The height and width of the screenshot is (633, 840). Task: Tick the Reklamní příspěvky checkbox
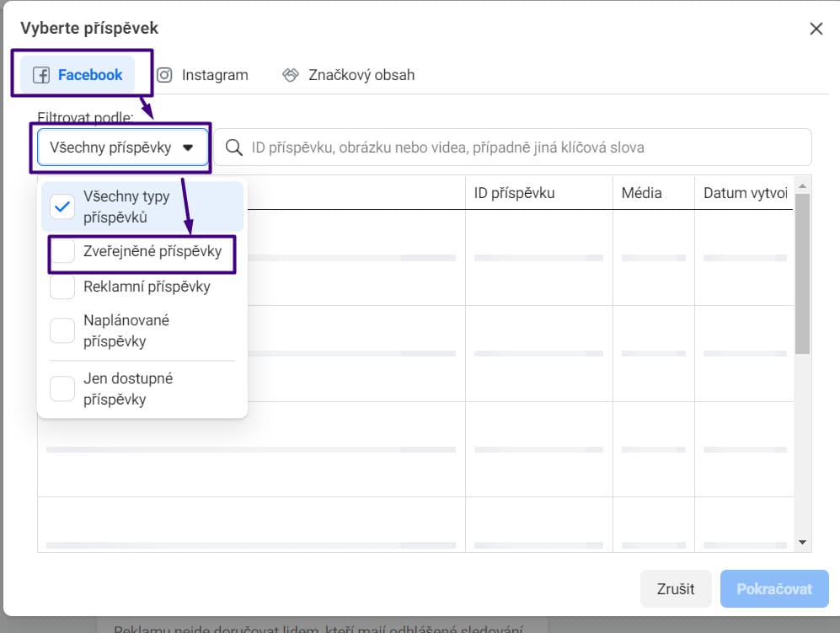click(x=62, y=287)
